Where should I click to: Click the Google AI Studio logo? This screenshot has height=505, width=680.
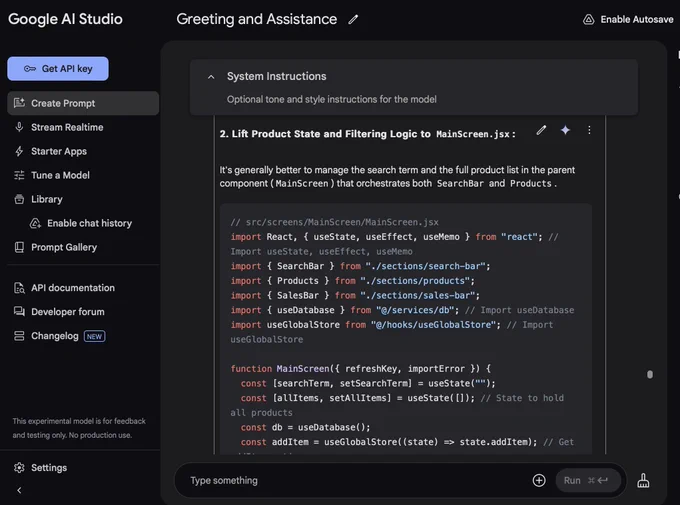pos(65,19)
